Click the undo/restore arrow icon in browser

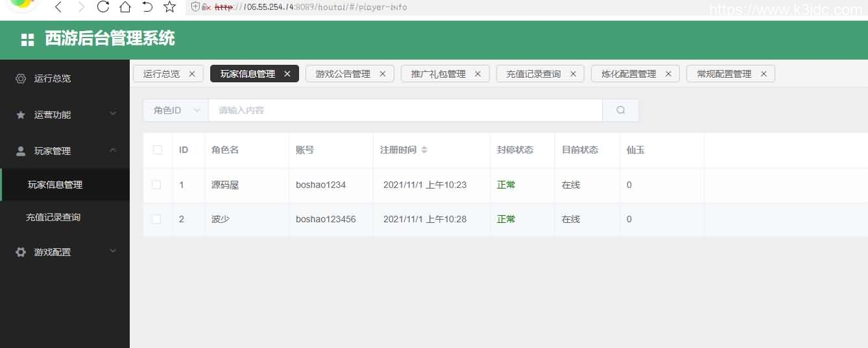point(147,7)
